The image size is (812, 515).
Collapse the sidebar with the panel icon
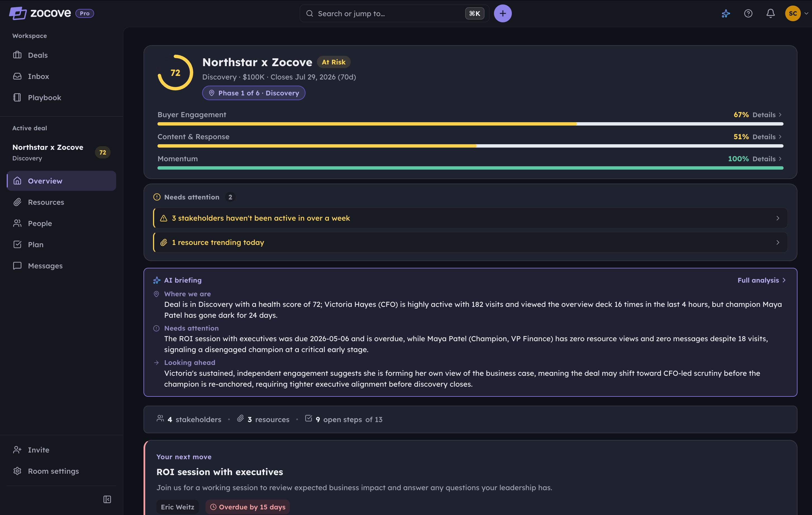(x=107, y=499)
